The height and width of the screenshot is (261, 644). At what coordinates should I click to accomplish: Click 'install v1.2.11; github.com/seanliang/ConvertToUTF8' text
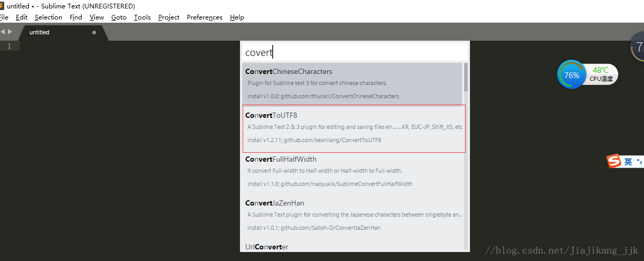(314, 140)
